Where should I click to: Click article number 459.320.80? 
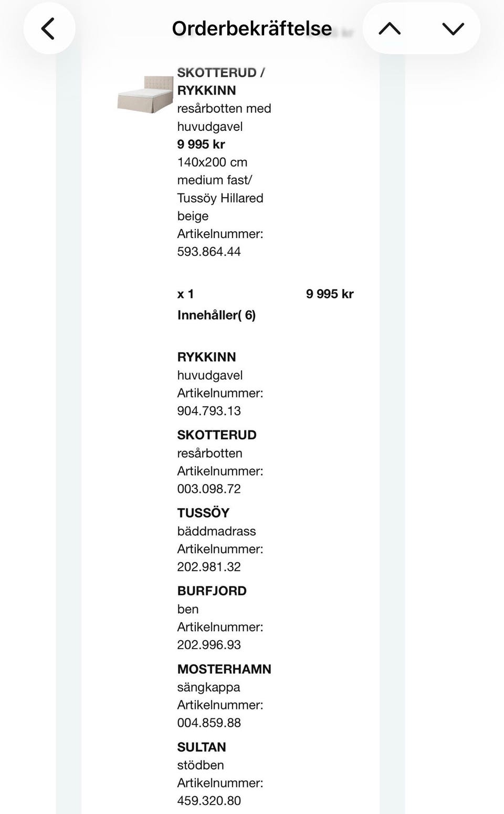click(x=209, y=801)
